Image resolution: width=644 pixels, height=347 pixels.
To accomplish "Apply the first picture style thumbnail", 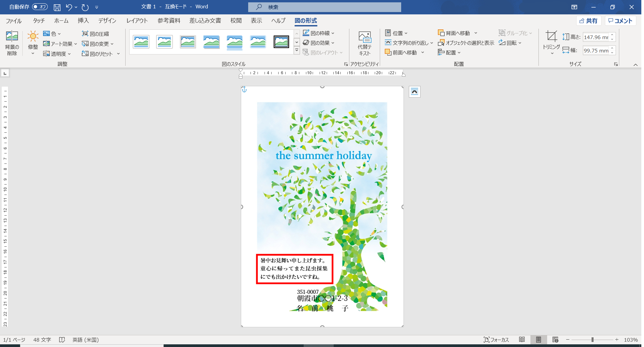I will pos(141,42).
